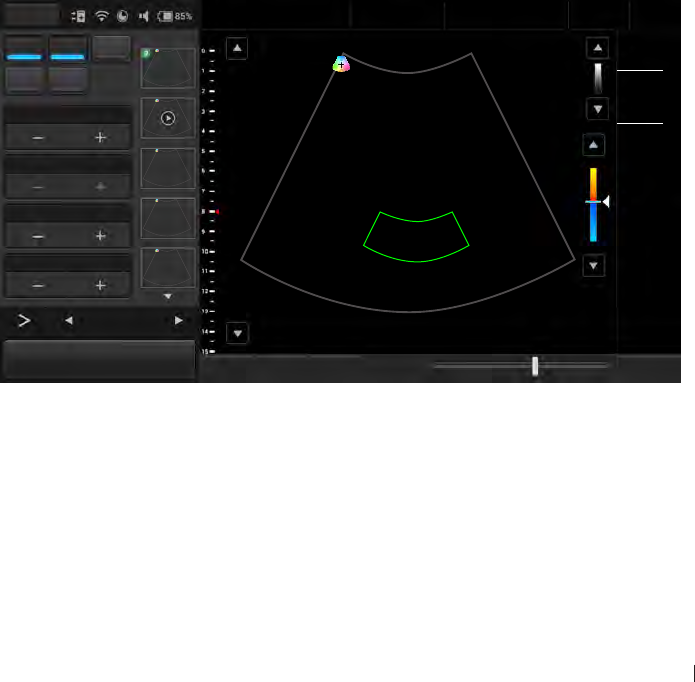Go to next page with right triangle
The height and width of the screenshot is (682, 695).
(179, 320)
